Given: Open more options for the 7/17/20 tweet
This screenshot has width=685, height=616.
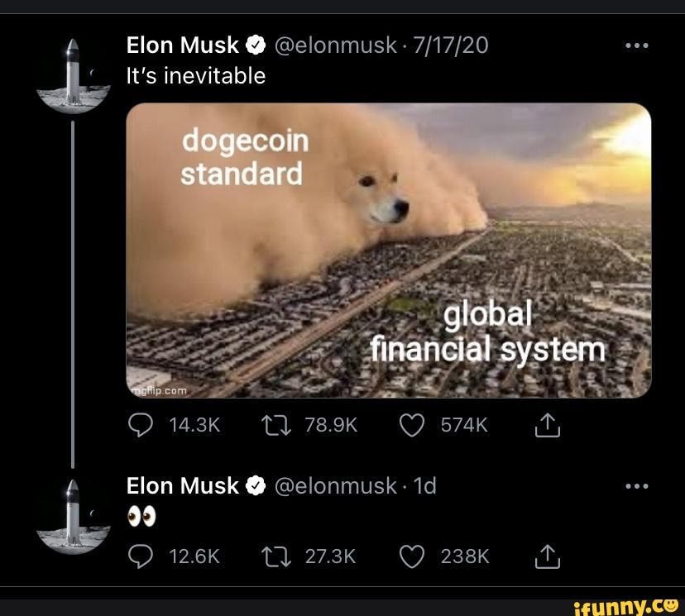Looking at the screenshot, I should pos(636,45).
